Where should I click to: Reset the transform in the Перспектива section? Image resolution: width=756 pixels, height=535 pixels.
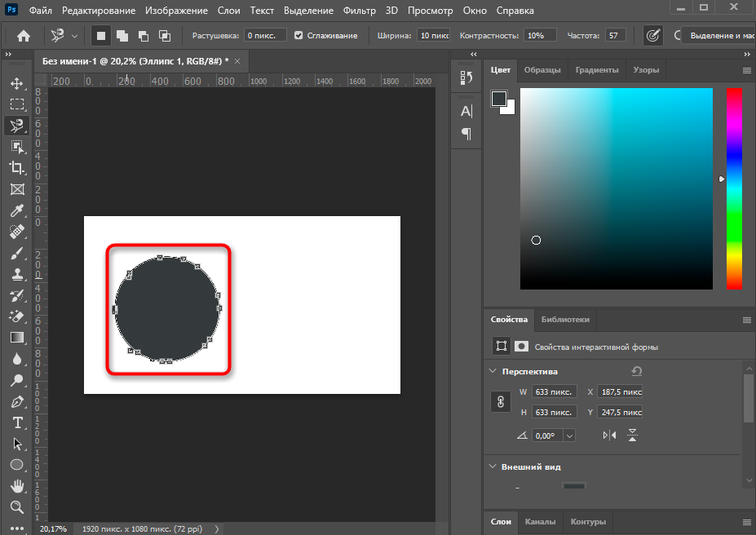pyautogui.click(x=636, y=371)
